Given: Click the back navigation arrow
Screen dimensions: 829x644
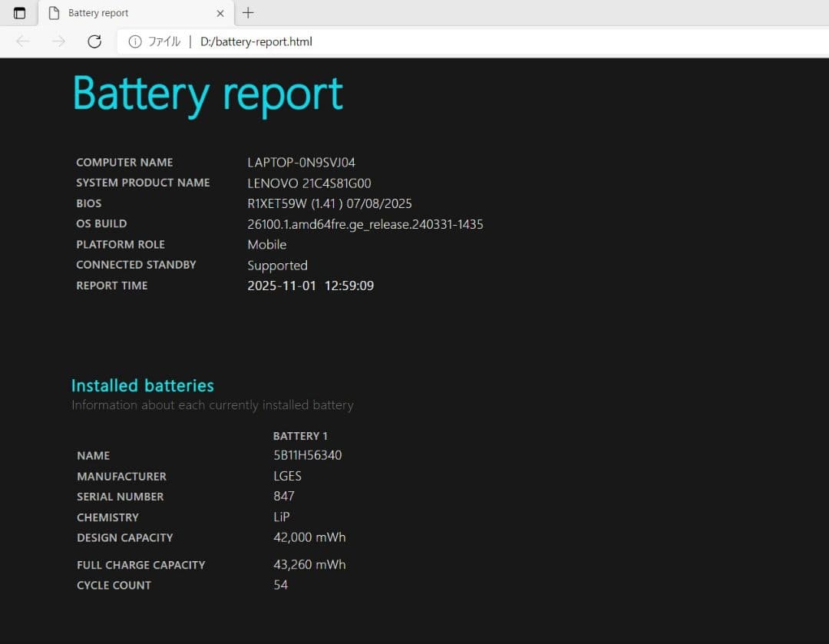Looking at the screenshot, I should pos(22,41).
